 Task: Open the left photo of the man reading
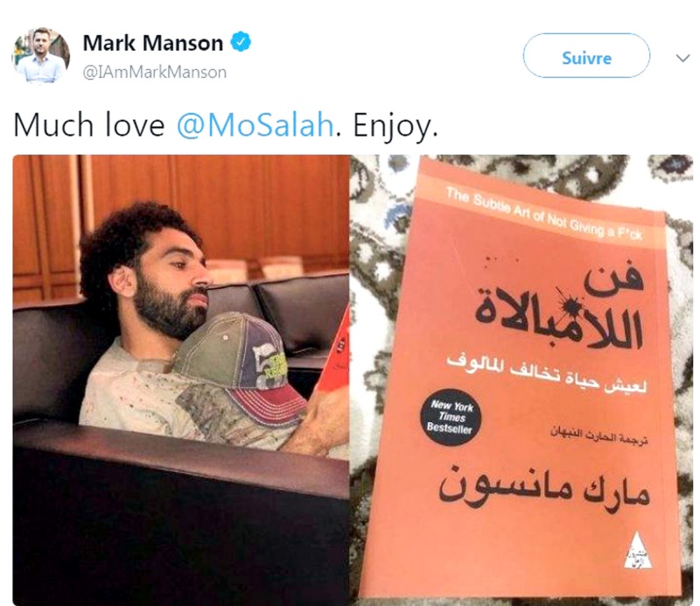pyautogui.click(x=180, y=380)
